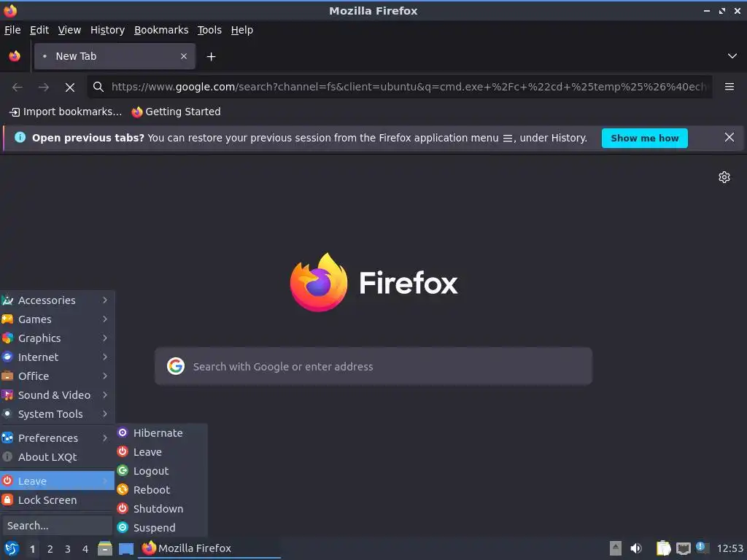The height and width of the screenshot is (560, 747).
Task: Click the forward navigation arrow
Action: tap(43, 87)
